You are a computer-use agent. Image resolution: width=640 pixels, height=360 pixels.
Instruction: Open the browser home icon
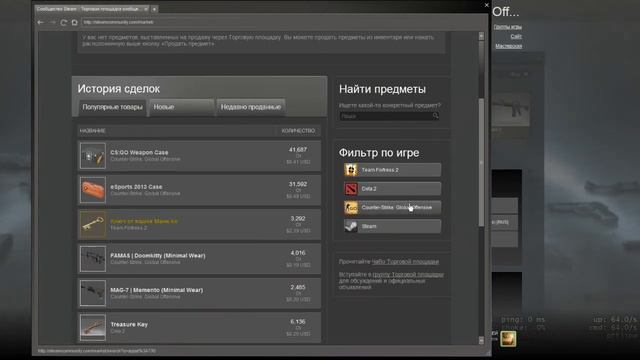(x=74, y=22)
